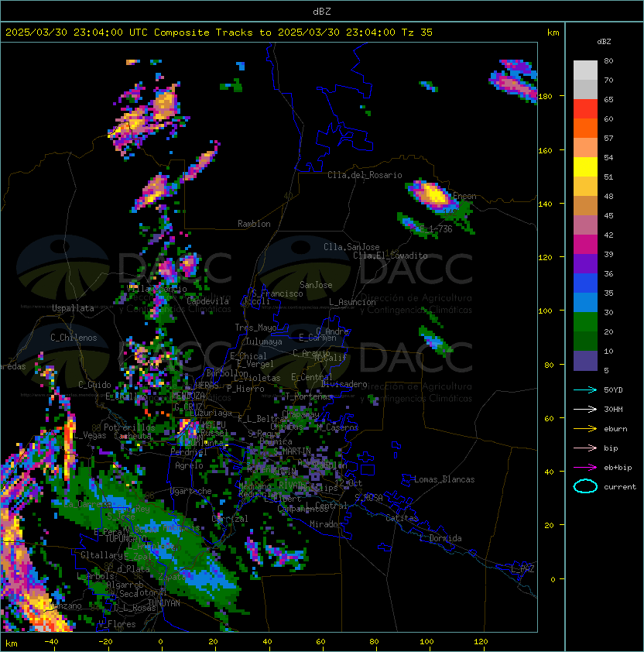Pick the dusty pink 42–45 dBZ swatch
Viewport: 644px width, 652px height.
click(x=585, y=225)
